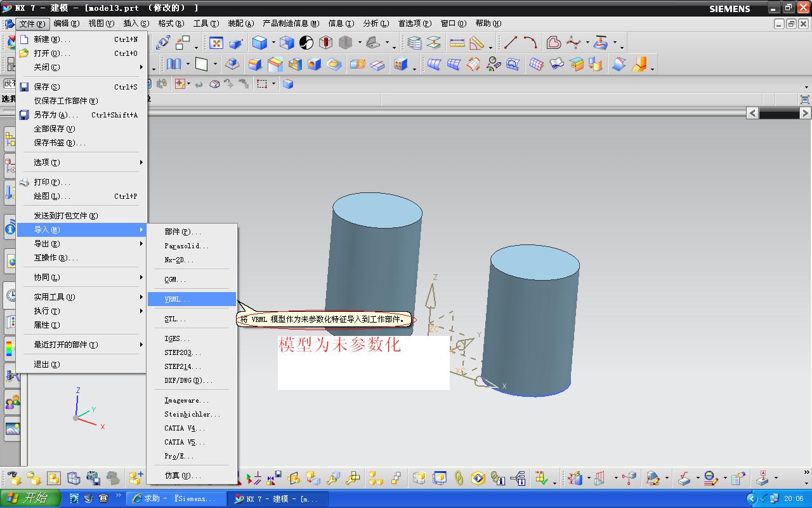
Task: Expand the rendering style dropdown arrow
Action: pos(273,43)
